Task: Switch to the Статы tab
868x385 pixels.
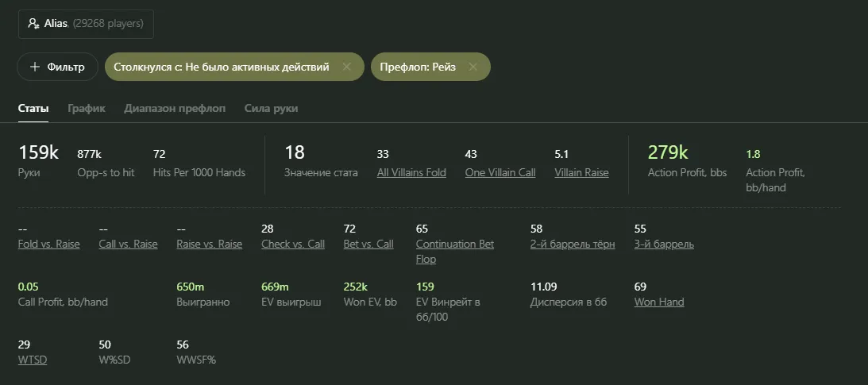Action: tap(33, 108)
